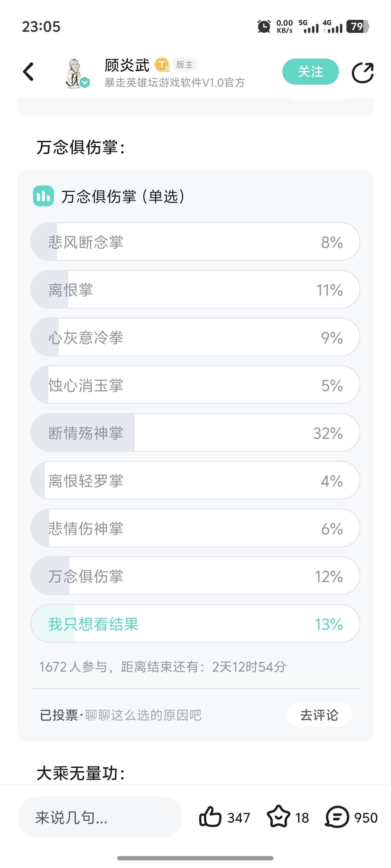Open the share icon at top right
Image resolution: width=391 pixels, height=868 pixels.
362,73
